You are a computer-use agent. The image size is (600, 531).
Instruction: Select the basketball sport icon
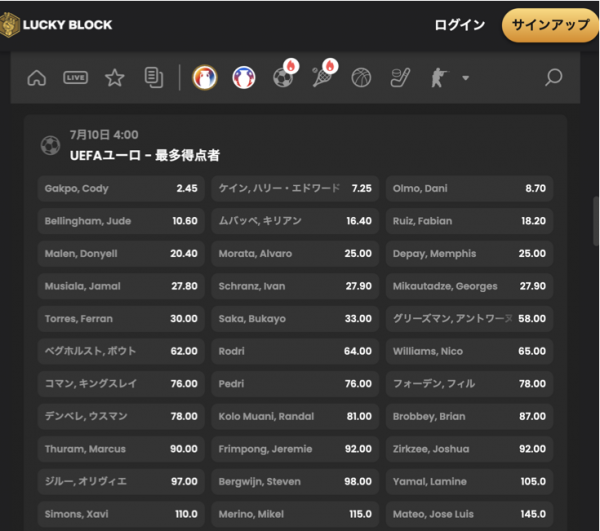[x=361, y=78]
